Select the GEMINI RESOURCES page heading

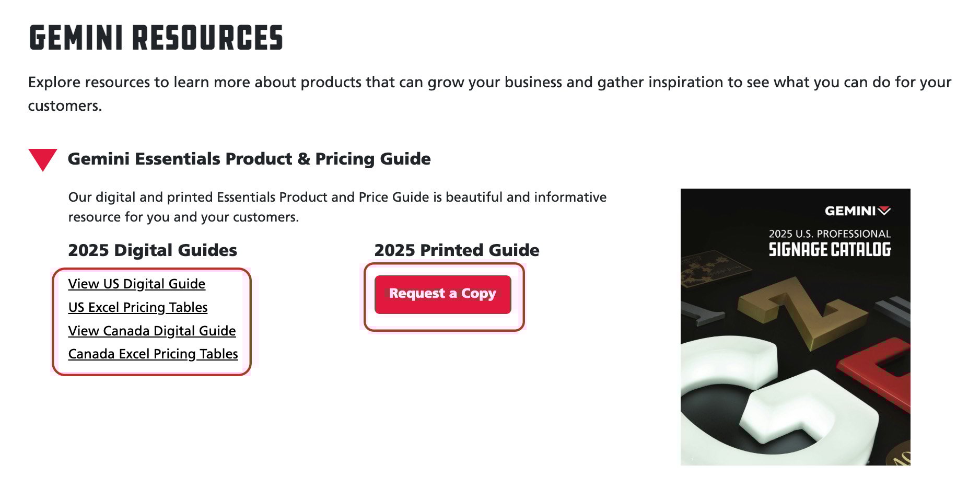click(x=156, y=38)
